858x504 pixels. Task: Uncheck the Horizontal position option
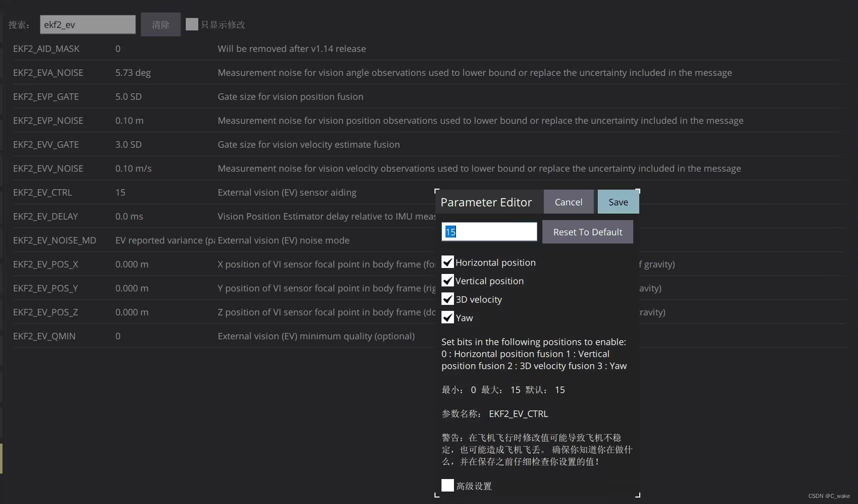pos(447,262)
